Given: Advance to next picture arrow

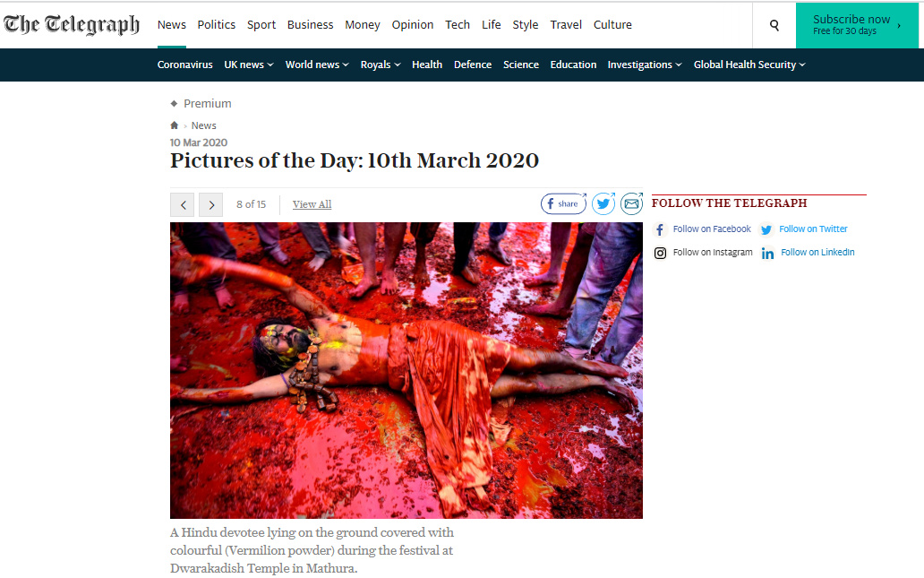Looking at the screenshot, I should click(210, 204).
